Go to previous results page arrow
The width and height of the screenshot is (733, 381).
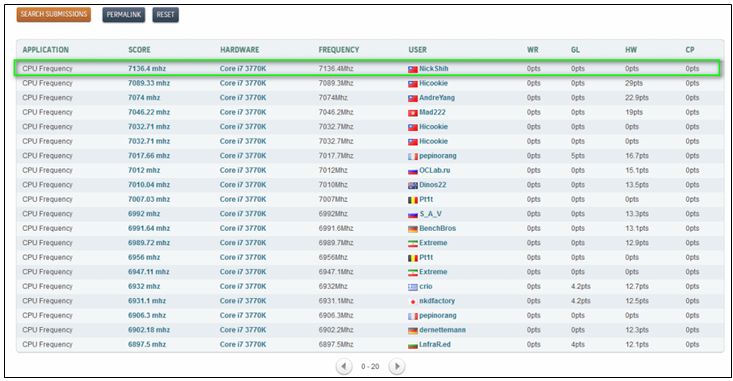click(x=344, y=366)
